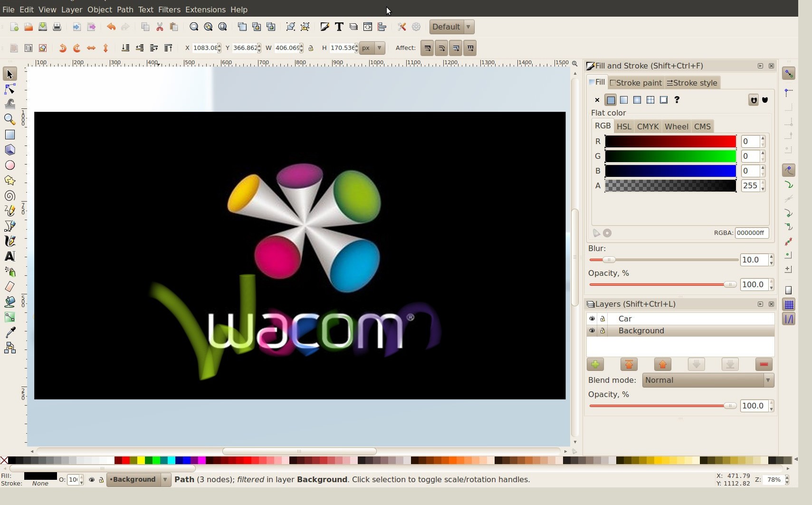Open the File menu
The height and width of the screenshot is (505, 812).
pyautogui.click(x=8, y=10)
